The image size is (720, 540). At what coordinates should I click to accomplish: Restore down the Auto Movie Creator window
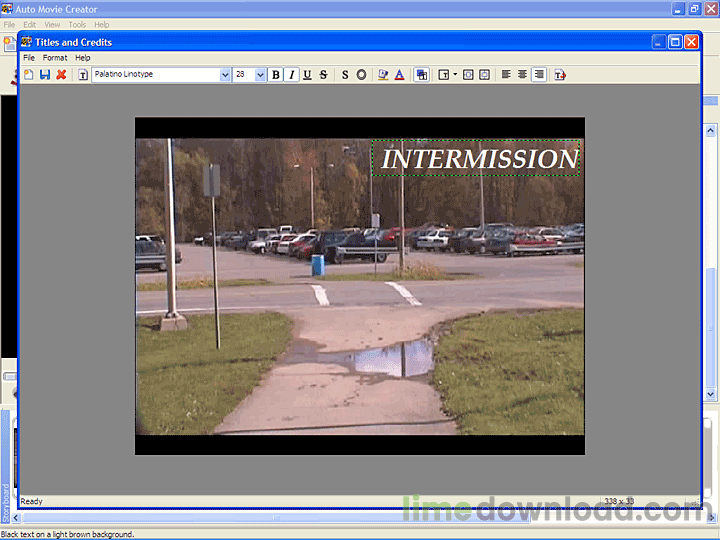694,9
